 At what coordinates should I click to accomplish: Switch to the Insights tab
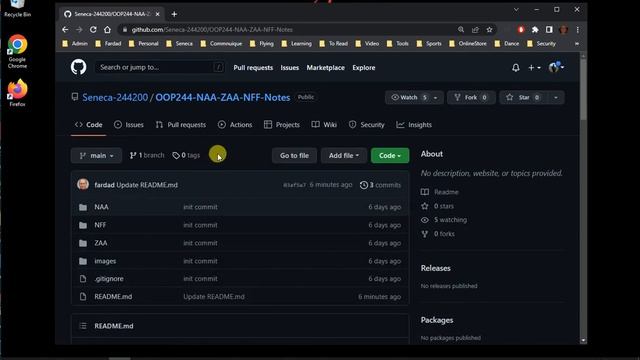[414, 125]
